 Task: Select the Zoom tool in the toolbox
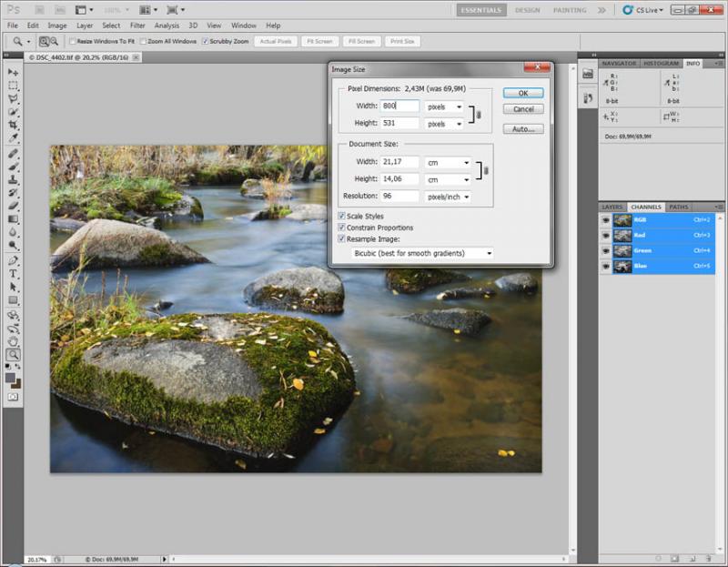coord(13,355)
